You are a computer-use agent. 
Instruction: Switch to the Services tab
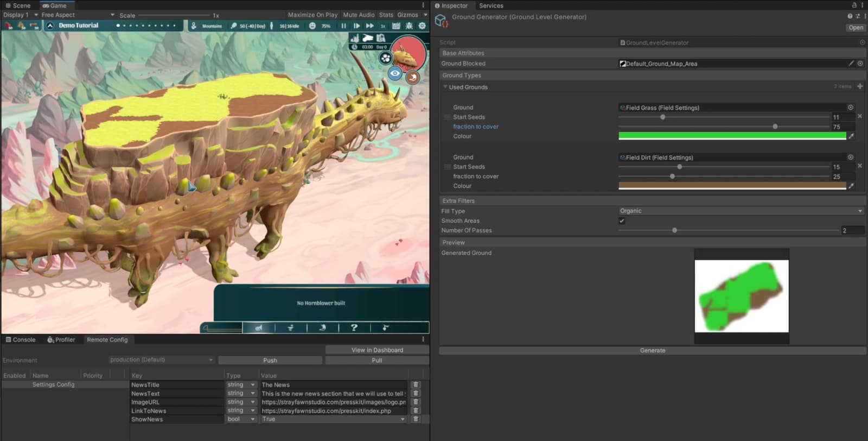point(491,5)
